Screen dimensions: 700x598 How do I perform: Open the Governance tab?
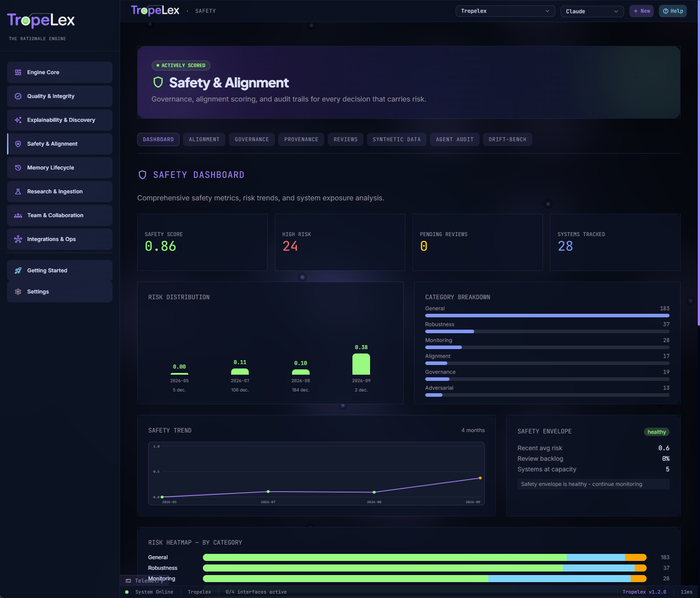(x=252, y=139)
